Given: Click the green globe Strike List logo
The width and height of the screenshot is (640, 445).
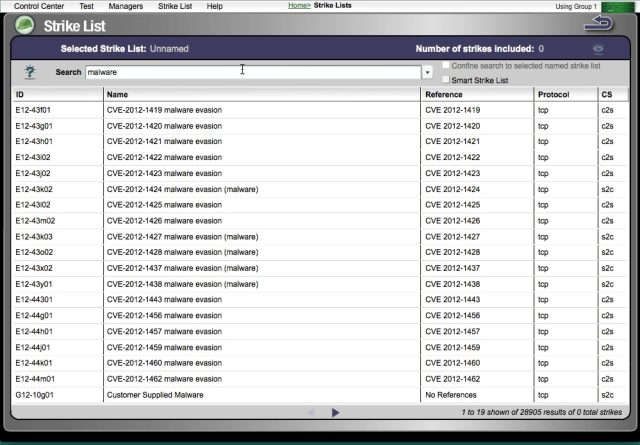Looking at the screenshot, I should click(24, 25).
